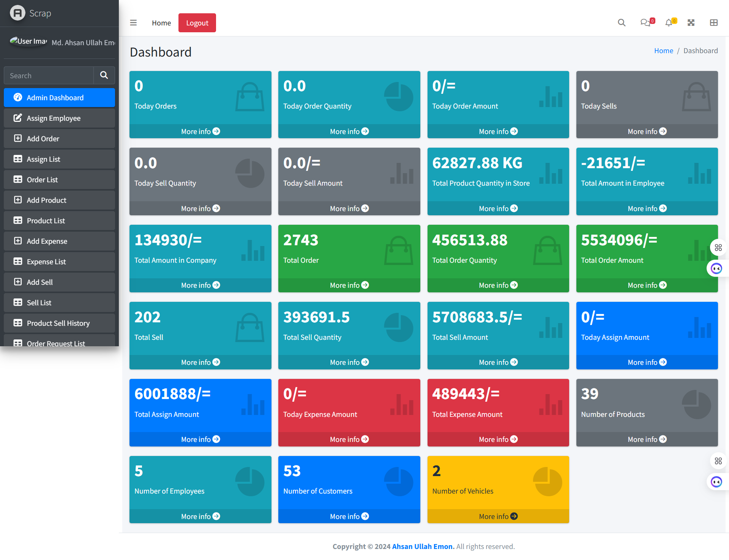Open More info for Total Expense Amount
Image resolution: width=729 pixels, height=560 pixels.
(x=498, y=439)
